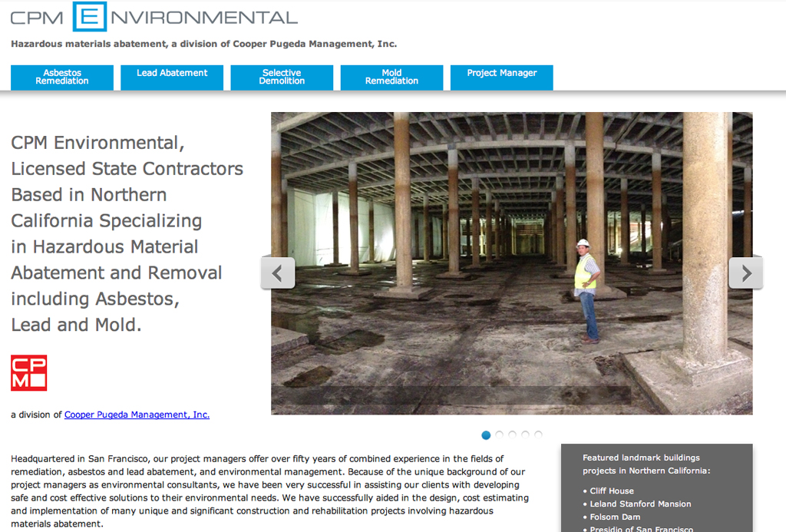Open Selective Demolition menu item
Viewport: 786px width, 532px height.
coord(282,78)
